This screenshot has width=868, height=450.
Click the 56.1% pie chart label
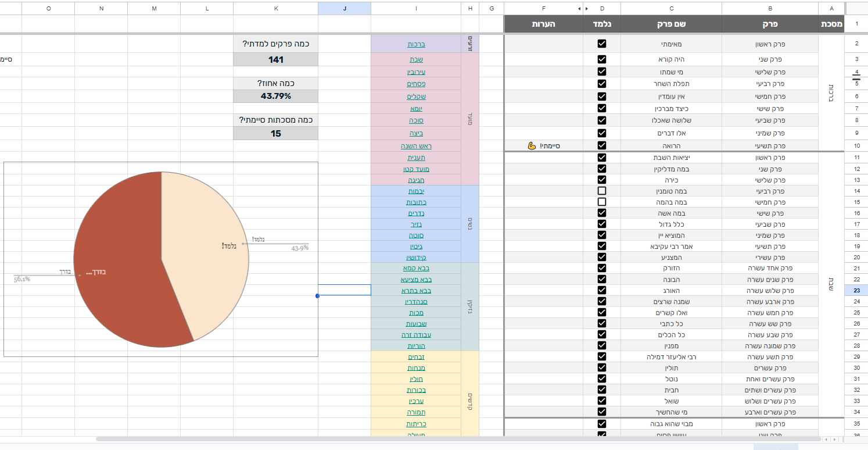coord(22,279)
